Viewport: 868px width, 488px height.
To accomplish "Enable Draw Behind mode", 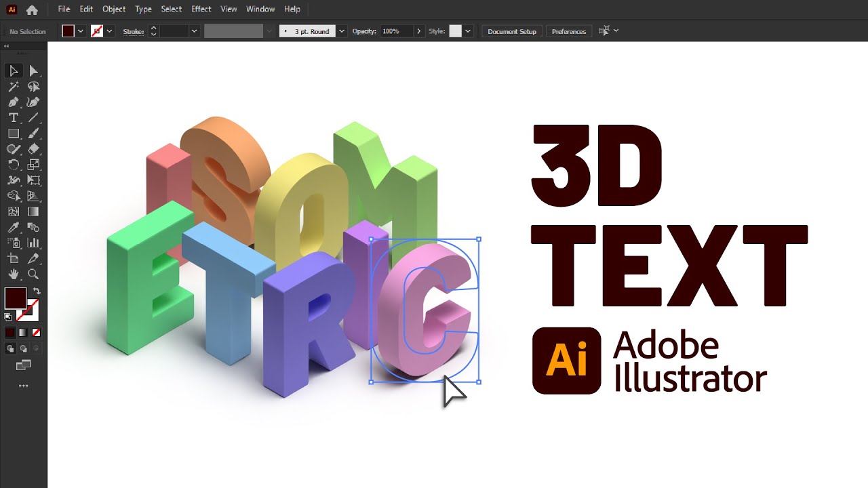I will tap(23, 348).
